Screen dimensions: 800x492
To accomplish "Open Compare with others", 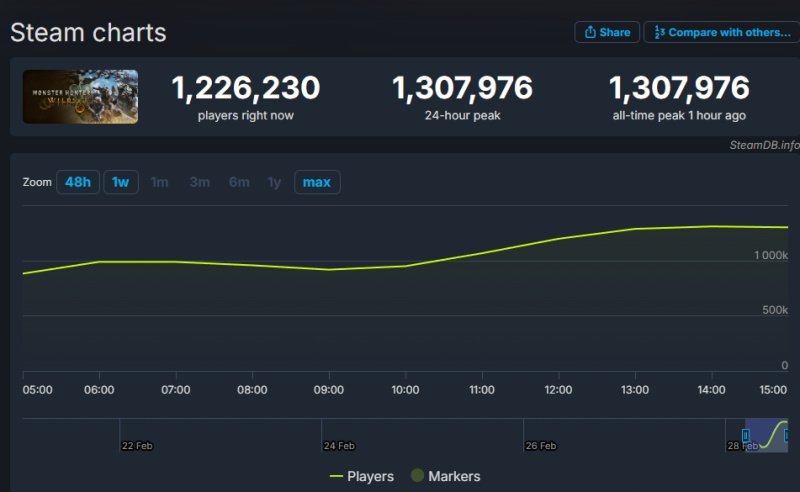I will [x=720, y=32].
